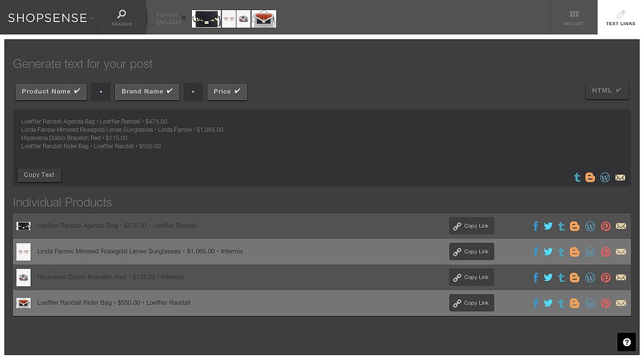
Task: Share Agenda Bag on Facebook
Action: [536, 226]
